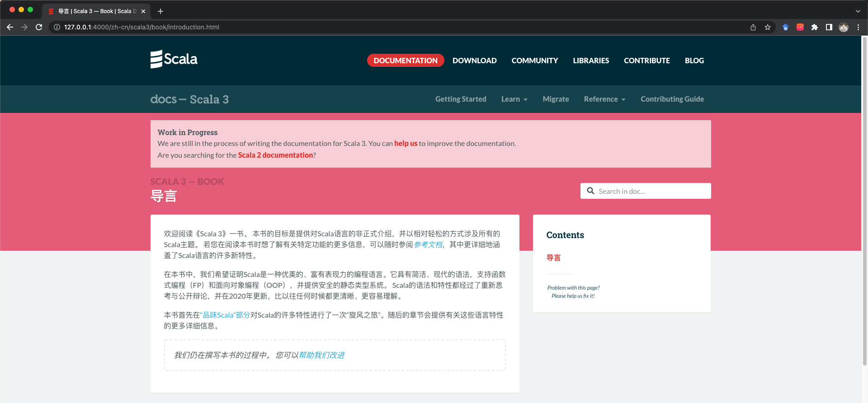868x403 pixels.
Task: Click the 导言 page title
Action: [164, 196]
